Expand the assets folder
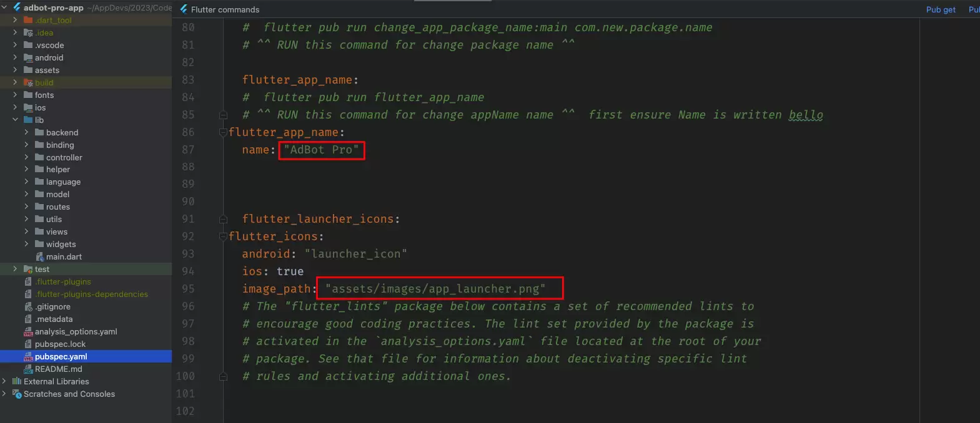980x423 pixels. [x=15, y=70]
